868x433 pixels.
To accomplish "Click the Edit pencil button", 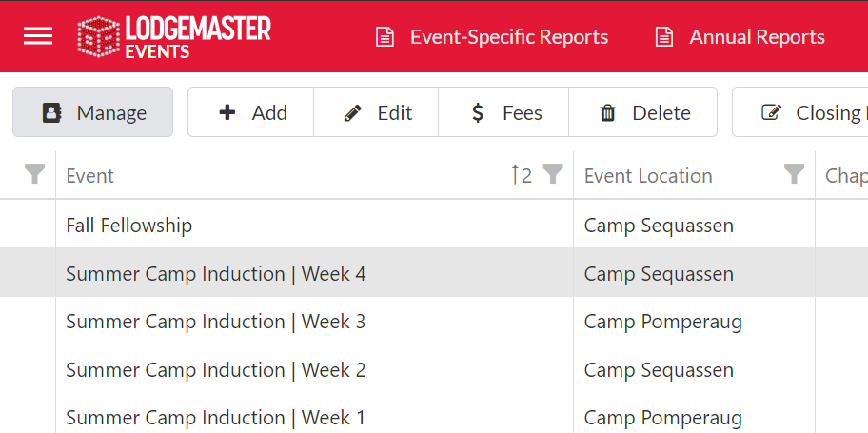I will point(377,112).
